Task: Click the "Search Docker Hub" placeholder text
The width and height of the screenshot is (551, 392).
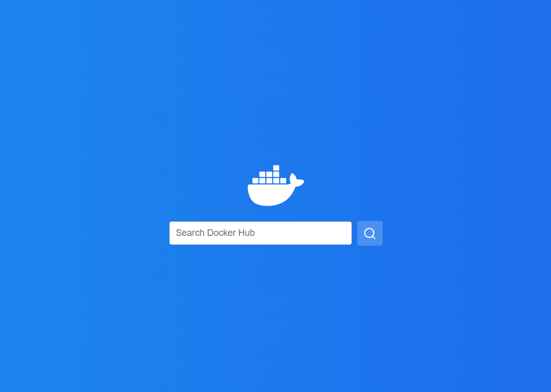Action: (215, 233)
